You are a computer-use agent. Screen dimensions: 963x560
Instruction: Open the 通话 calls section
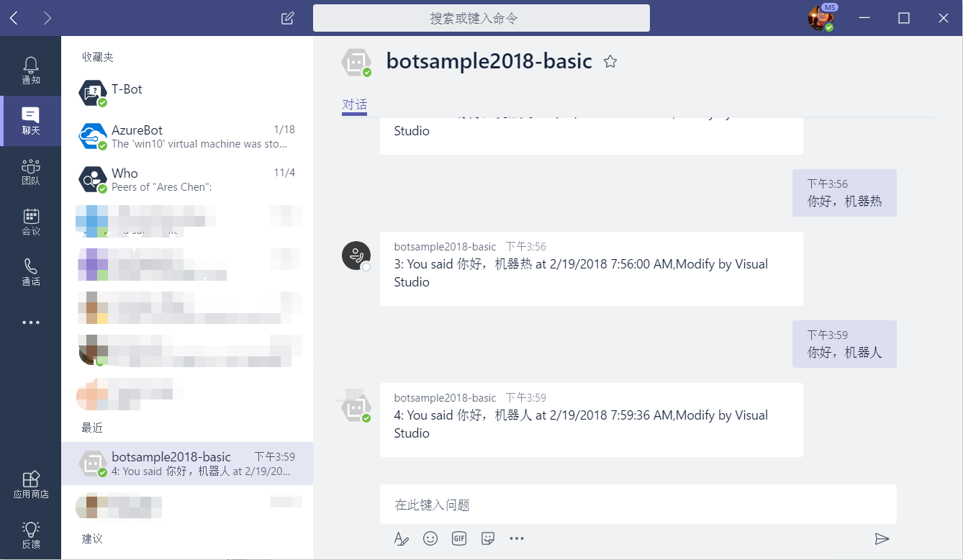30,271
